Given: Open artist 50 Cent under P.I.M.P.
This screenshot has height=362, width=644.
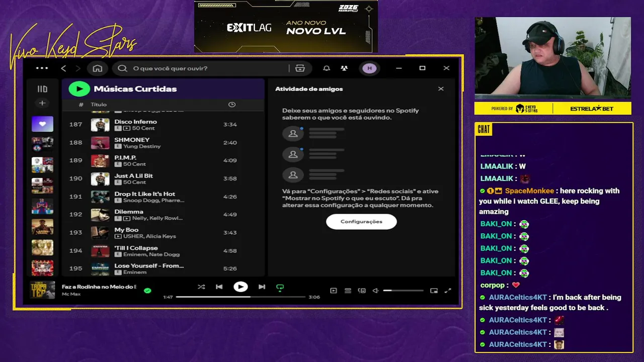Looking at the screenshot, I should (x=134, y=164).
